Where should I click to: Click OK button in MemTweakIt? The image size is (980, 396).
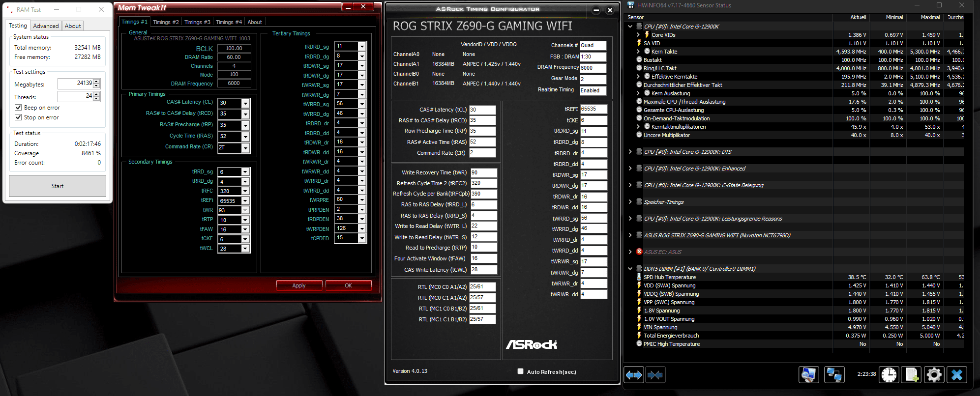[348, 285]
